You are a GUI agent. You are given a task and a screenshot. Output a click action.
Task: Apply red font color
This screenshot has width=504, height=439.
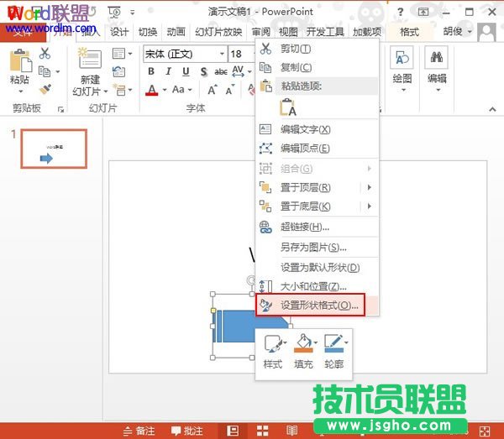click(152, 90)
